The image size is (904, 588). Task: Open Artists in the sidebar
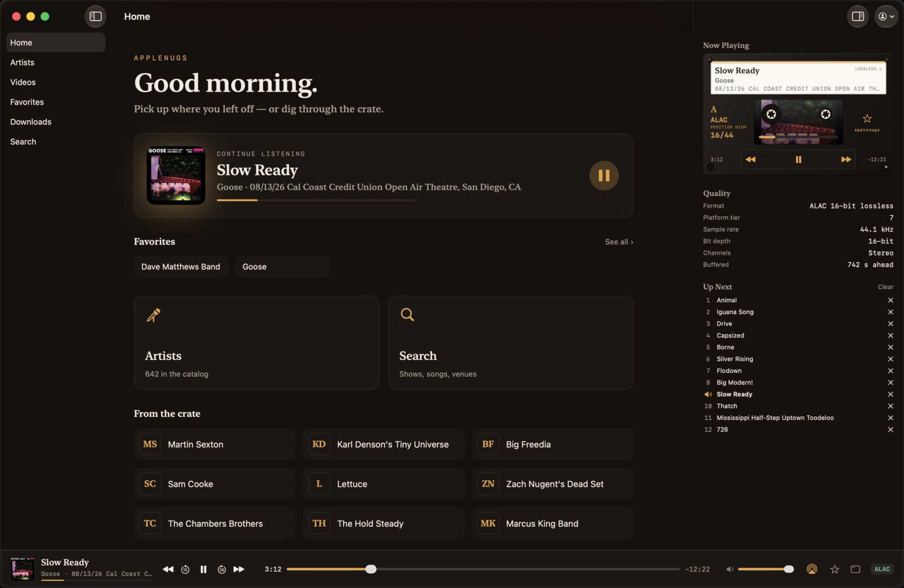click(x=55, y=62)
